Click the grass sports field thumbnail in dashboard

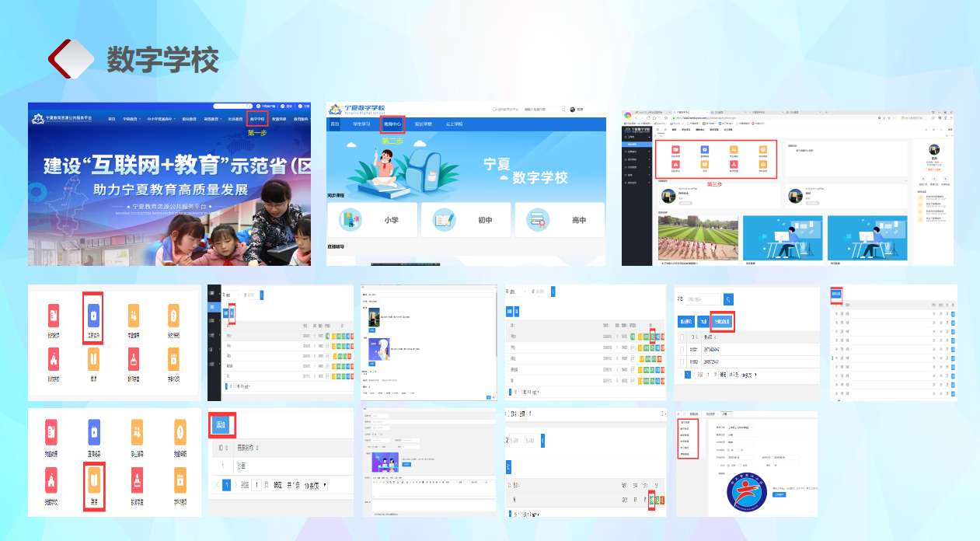coord(697,237)
